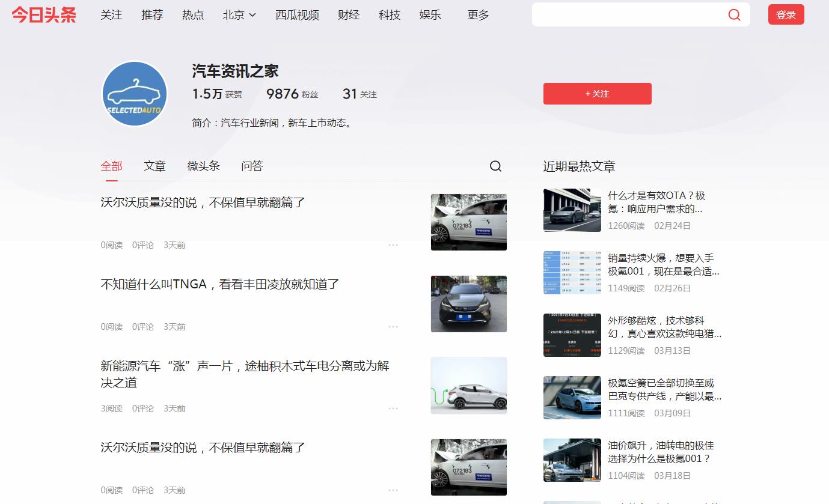This screenshot has width=829, height=504.
Task: Click spreadsheet thumbnail beside 销量持续火爆
Action: [x=572, y=273]
